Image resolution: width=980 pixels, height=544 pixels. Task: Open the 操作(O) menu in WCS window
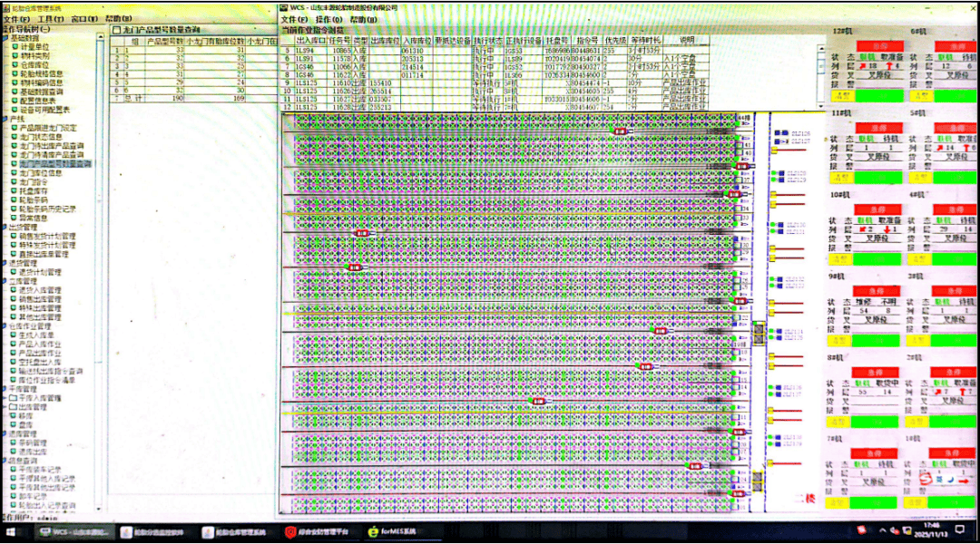pyautogui.click(x=328, y=18)
